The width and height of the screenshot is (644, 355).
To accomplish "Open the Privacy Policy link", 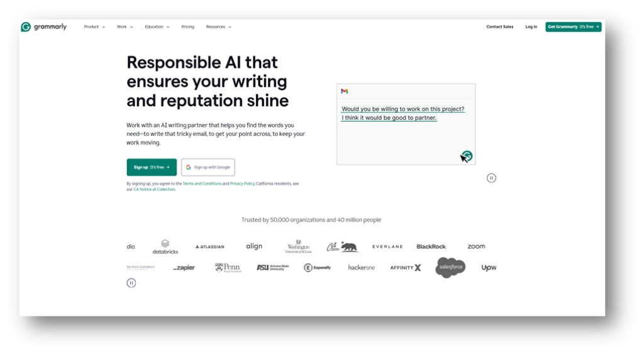I will [x=242, y=184].
